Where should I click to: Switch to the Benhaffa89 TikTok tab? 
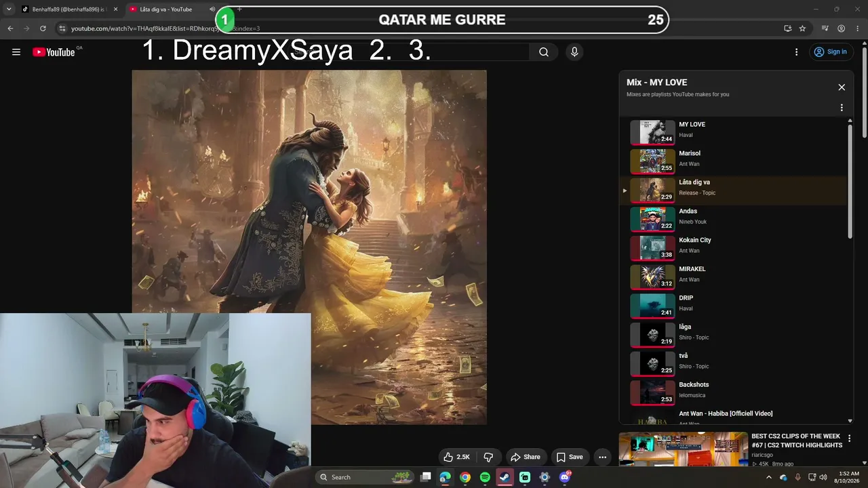(x=64, y=9)
